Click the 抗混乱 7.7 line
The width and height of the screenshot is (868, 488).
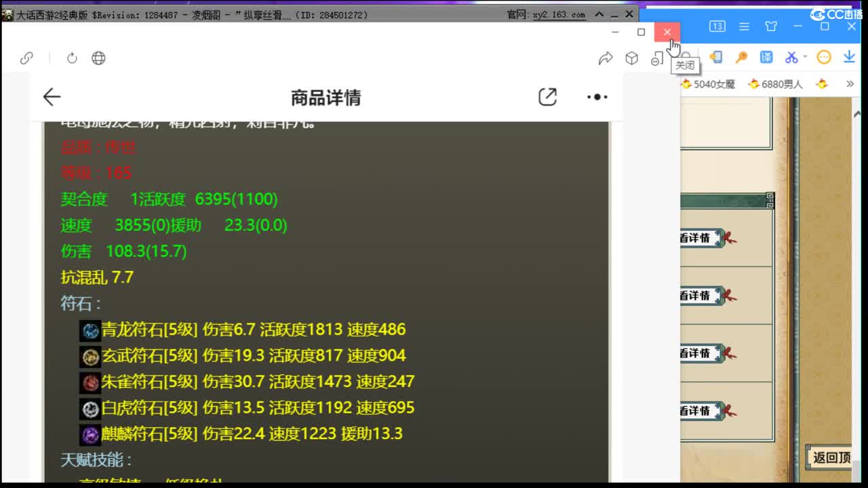(x=97, y=277)
